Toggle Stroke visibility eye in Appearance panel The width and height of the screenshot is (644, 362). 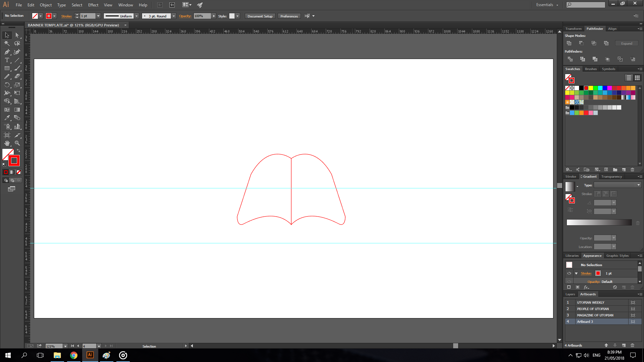(569, 274)
